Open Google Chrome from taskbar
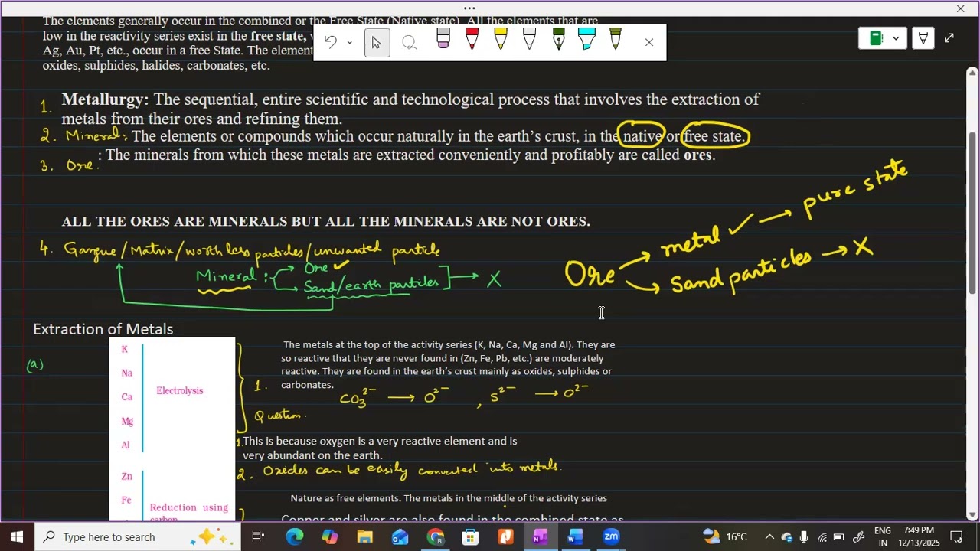The width and height of the screenshot is (980, 551). tap(436, 537)
